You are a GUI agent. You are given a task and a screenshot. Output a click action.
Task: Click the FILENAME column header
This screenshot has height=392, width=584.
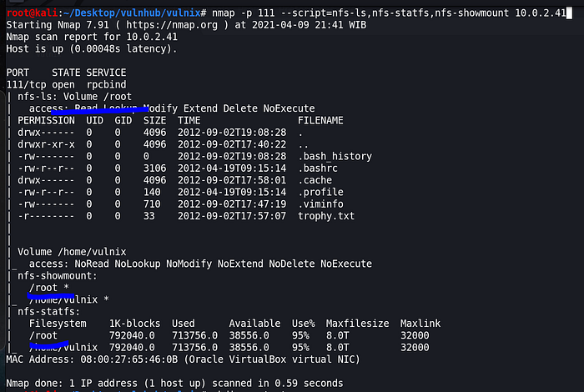(320, 120)
